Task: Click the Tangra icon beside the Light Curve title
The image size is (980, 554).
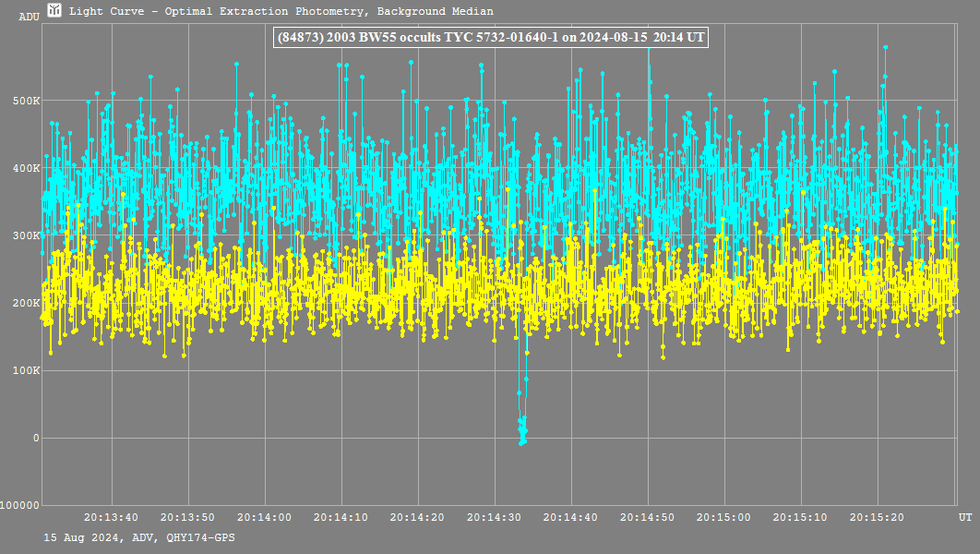Action: 55,11
